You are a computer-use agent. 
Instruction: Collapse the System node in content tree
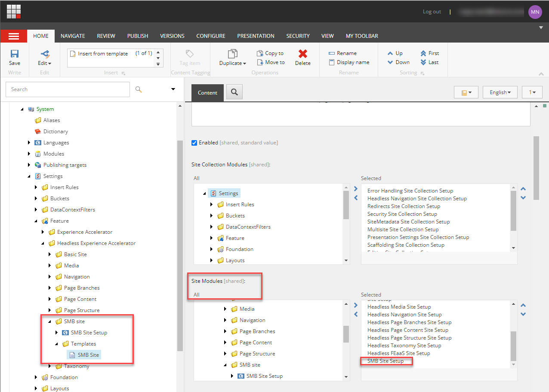click(22, 109)
